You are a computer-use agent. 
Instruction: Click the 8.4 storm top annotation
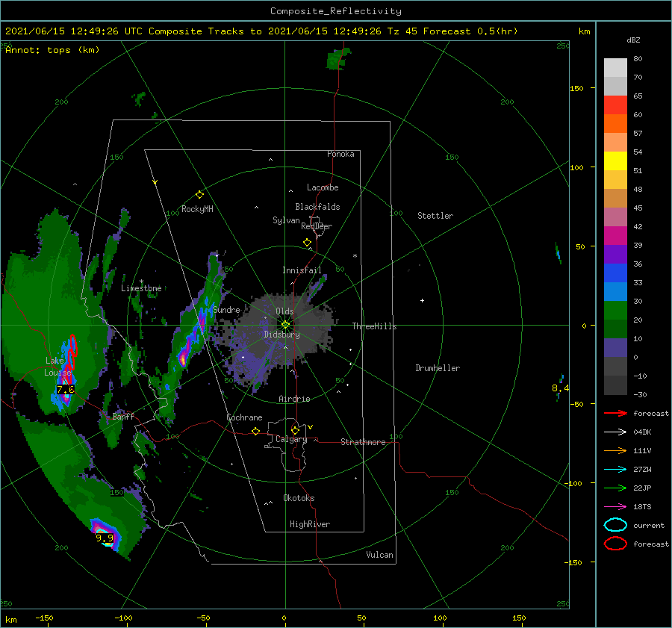click(561, 388)
